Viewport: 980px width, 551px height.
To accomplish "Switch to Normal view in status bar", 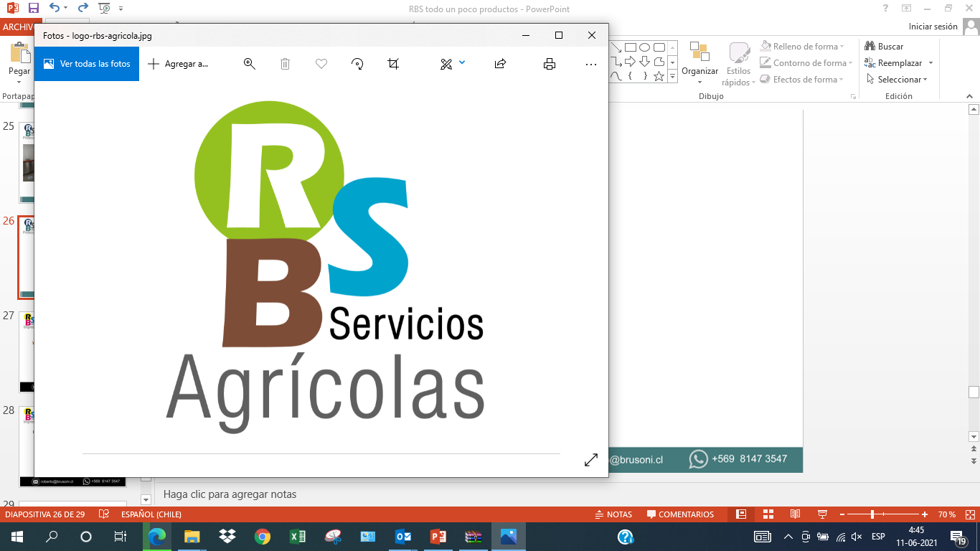I will (741, 514).
